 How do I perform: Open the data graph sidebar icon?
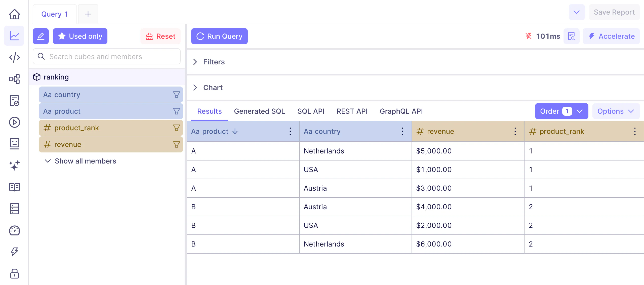click(14, 79)
